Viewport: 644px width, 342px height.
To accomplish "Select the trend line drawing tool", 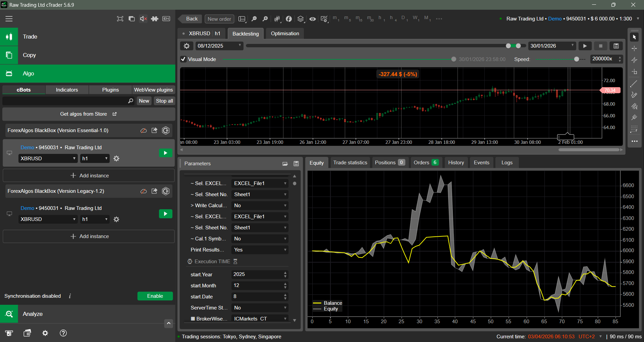I will point(634,84).
